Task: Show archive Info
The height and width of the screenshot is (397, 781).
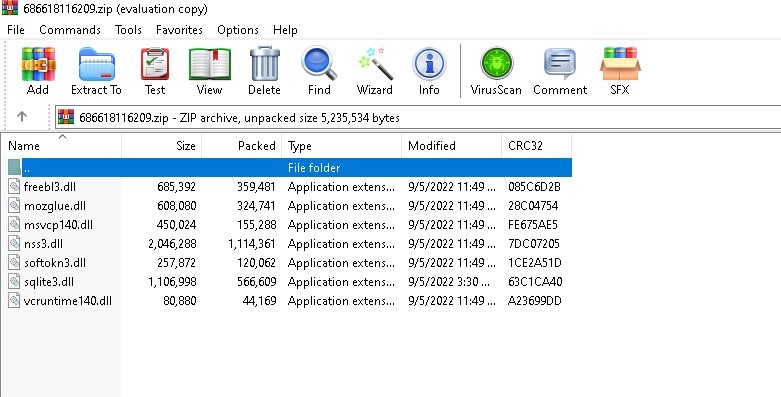Action: point(429,64)
